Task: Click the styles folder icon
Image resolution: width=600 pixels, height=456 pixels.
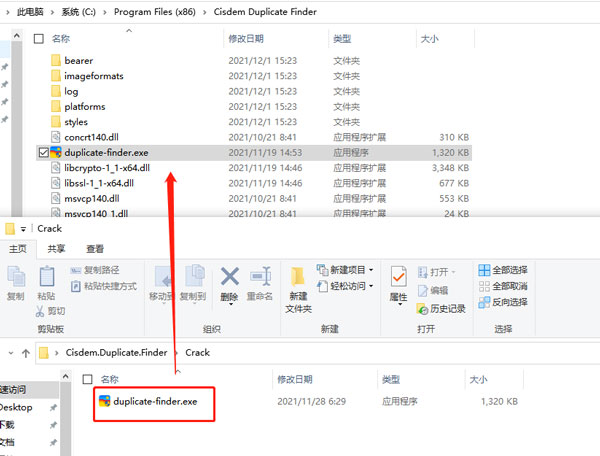Action: click(x=56, y=122)
